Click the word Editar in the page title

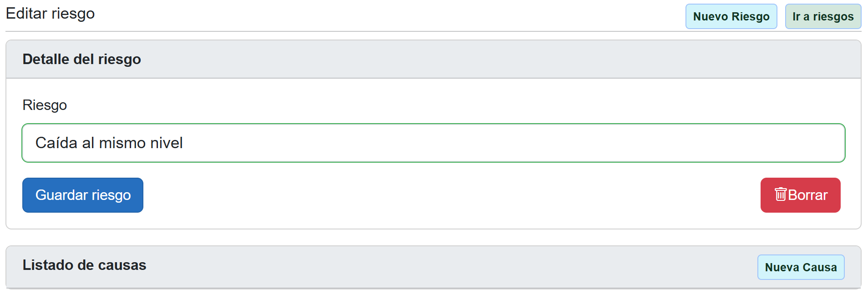click(x=26, y=14)
